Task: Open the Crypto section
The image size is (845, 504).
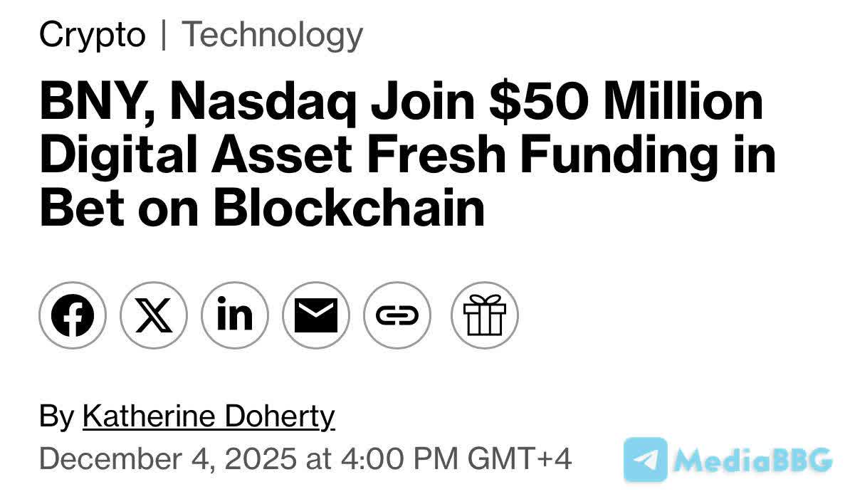Action: click(x=92, y=35)
